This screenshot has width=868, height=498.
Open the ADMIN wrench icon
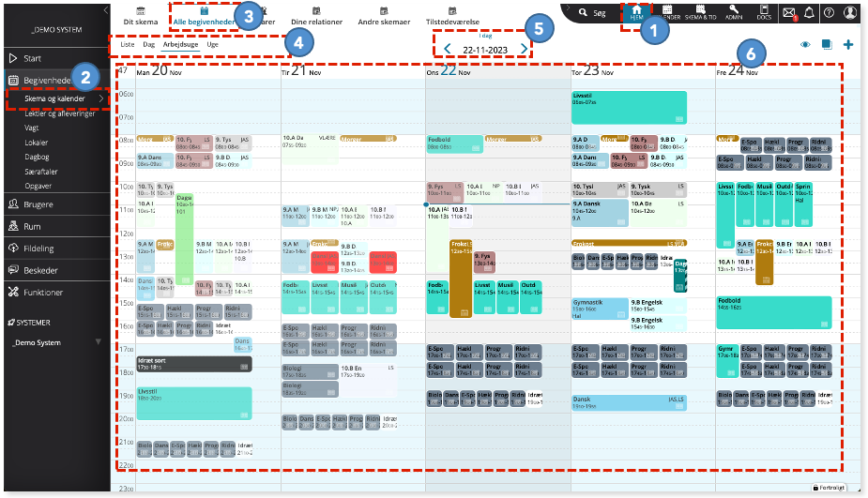point(735,12)
